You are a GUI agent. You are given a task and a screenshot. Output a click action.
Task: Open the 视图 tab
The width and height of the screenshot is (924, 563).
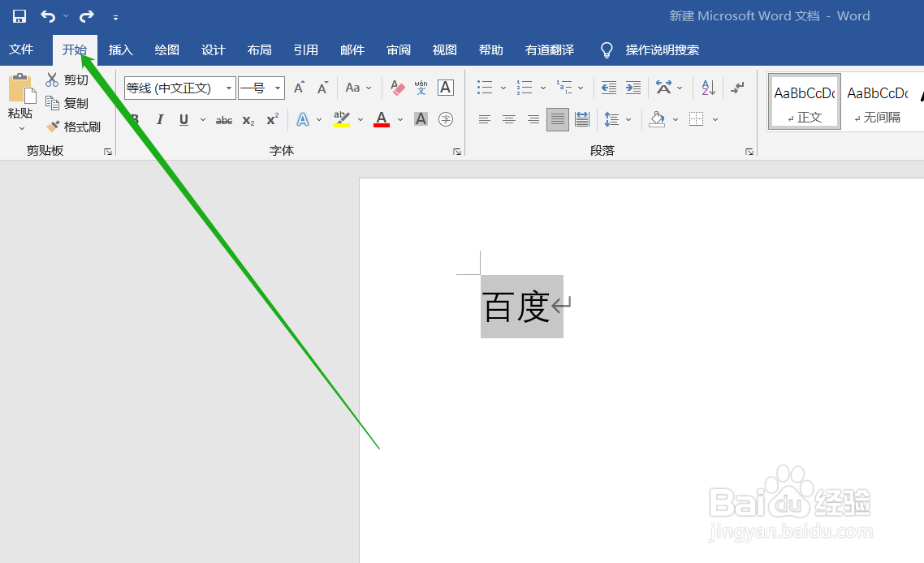click(445, 50)
